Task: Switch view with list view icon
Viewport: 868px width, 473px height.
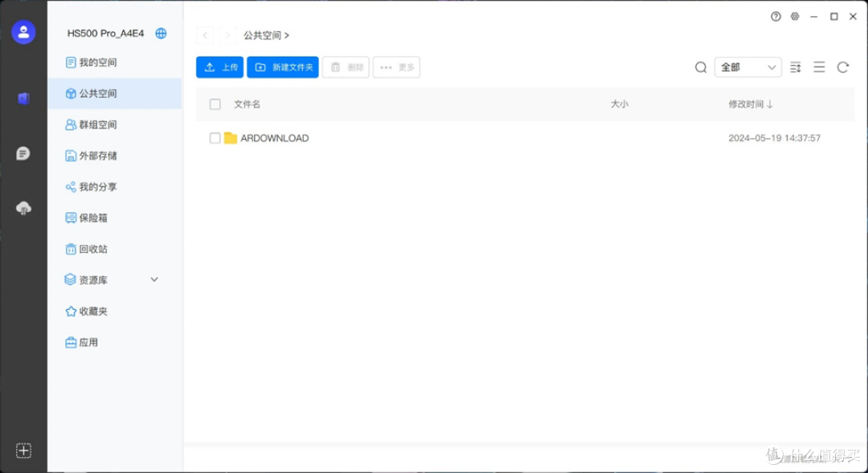Action: [819, 67]
